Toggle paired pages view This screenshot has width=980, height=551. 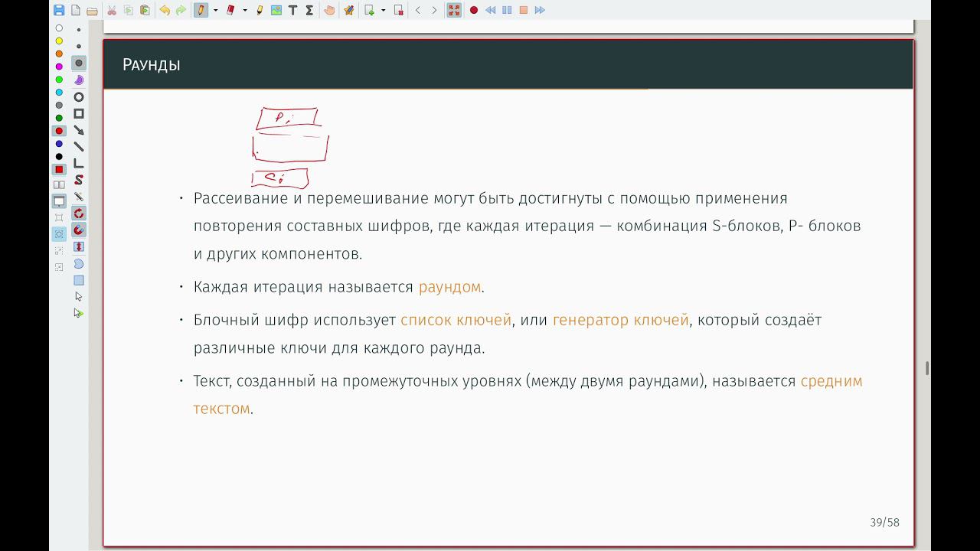tap(59, 184)
